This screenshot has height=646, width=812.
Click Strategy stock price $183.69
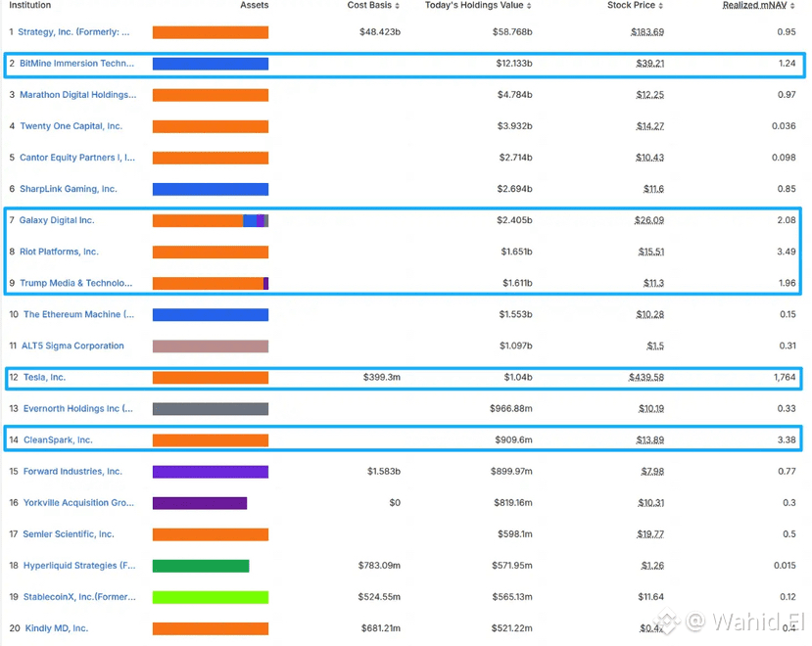647,32
